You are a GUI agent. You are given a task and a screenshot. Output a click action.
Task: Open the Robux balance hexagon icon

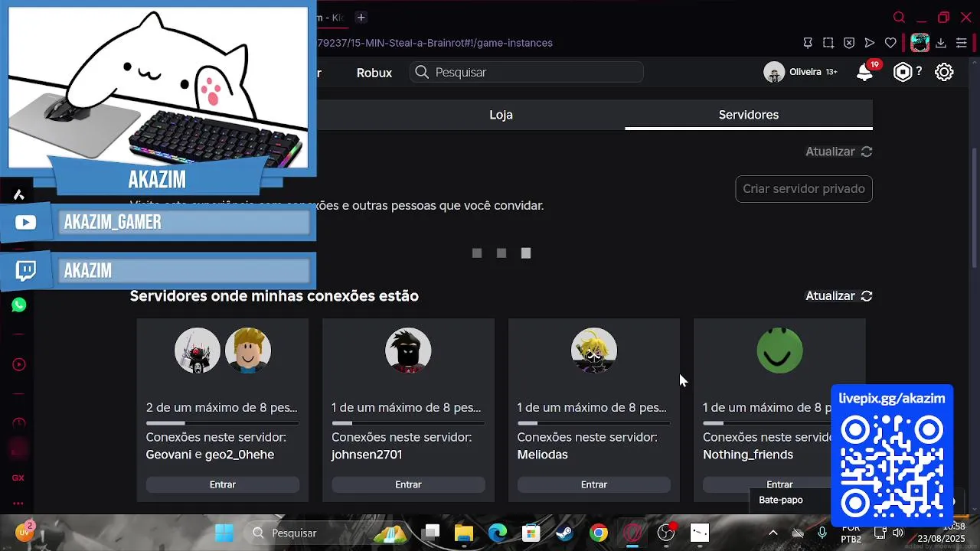pos(903,72)
